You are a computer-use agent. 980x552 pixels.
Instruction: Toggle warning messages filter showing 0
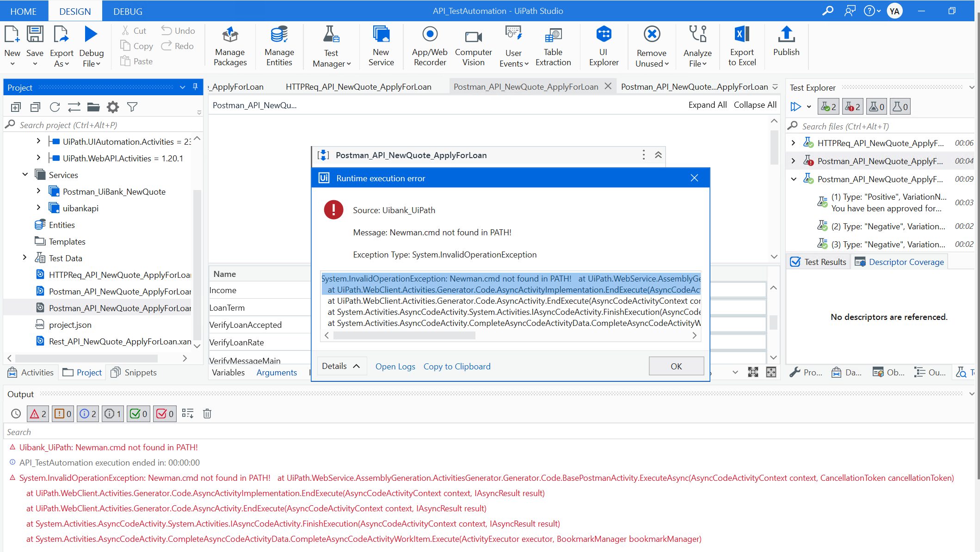pyautogui.click(x=62, y=414)
